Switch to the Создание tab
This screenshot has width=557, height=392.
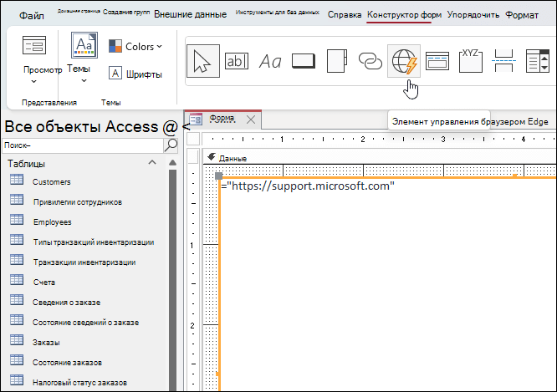pyautogui.click(x=126, y=12)
